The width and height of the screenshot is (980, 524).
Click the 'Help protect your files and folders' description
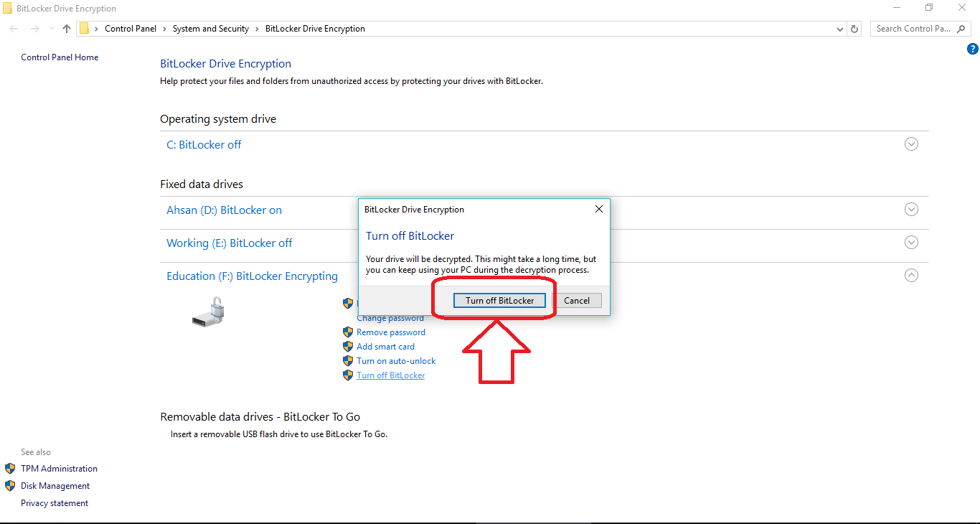(x=352, y=81)
